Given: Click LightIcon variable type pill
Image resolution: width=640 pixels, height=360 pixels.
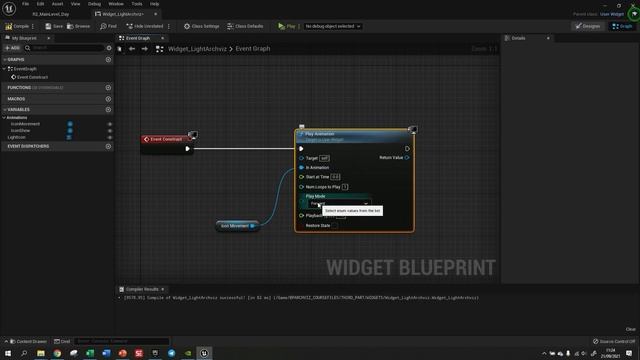Looking at the screenshot, I should pos(69,138).
